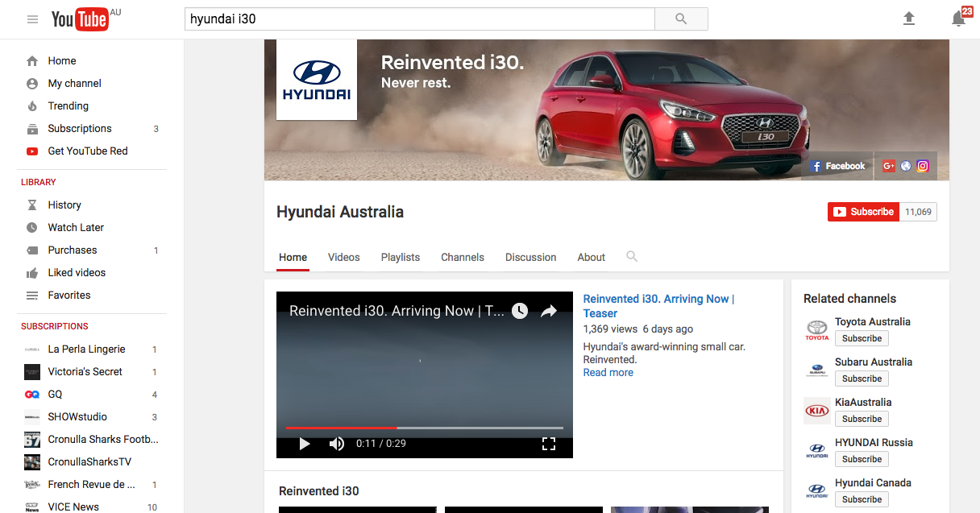Click the 11,069 subscriber count
The width and height of the screenshot is (980, 513).
[918, 212]
